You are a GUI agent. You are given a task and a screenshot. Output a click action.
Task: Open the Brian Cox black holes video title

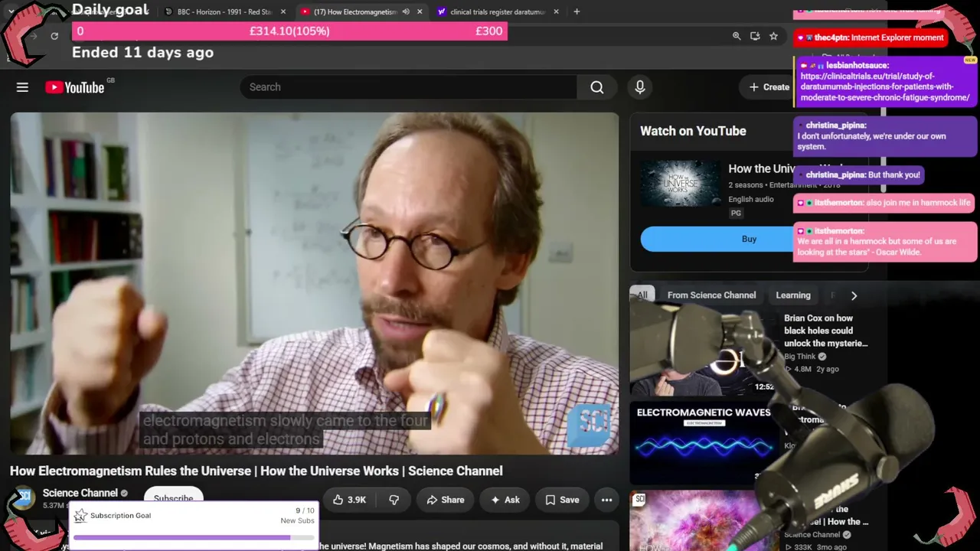pyautogui.click(x=825, y=331)
